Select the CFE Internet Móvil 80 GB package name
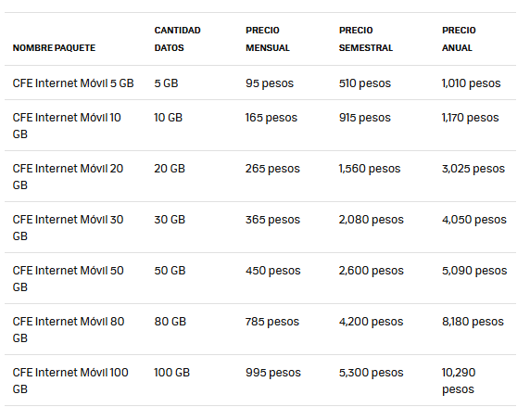 tap(69, 330)
